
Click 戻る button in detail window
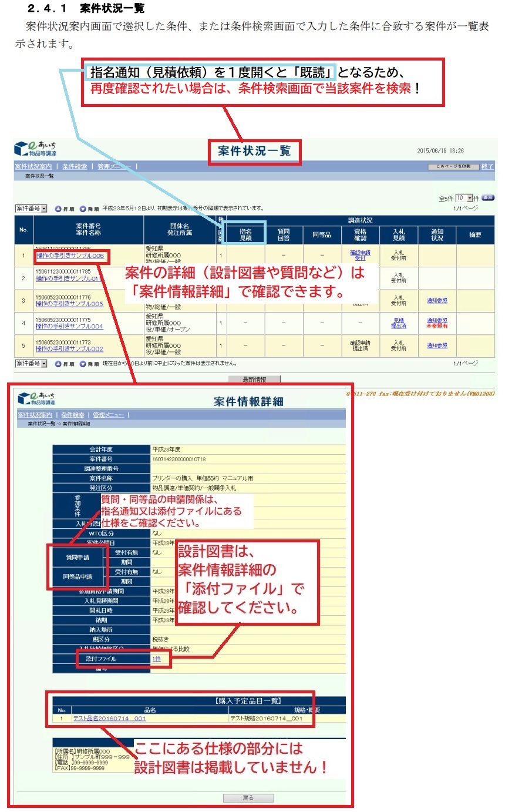pos(248,798)
